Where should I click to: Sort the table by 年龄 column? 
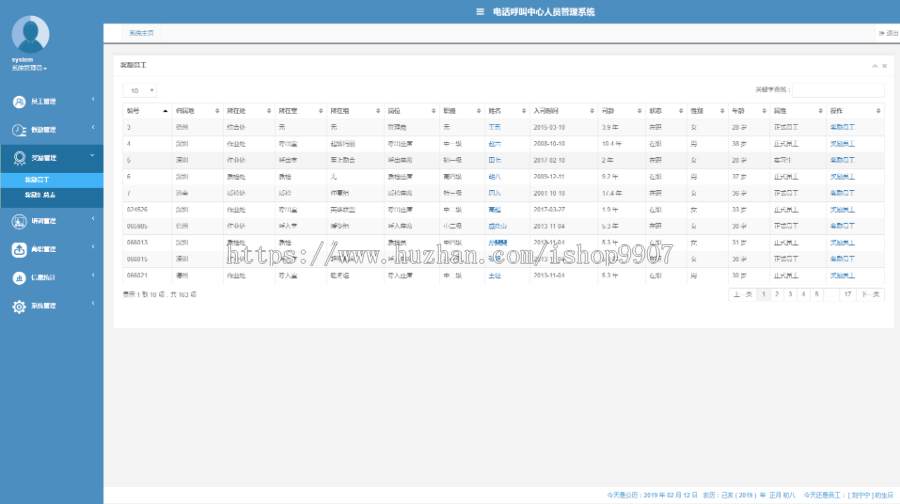click(748, 111)
